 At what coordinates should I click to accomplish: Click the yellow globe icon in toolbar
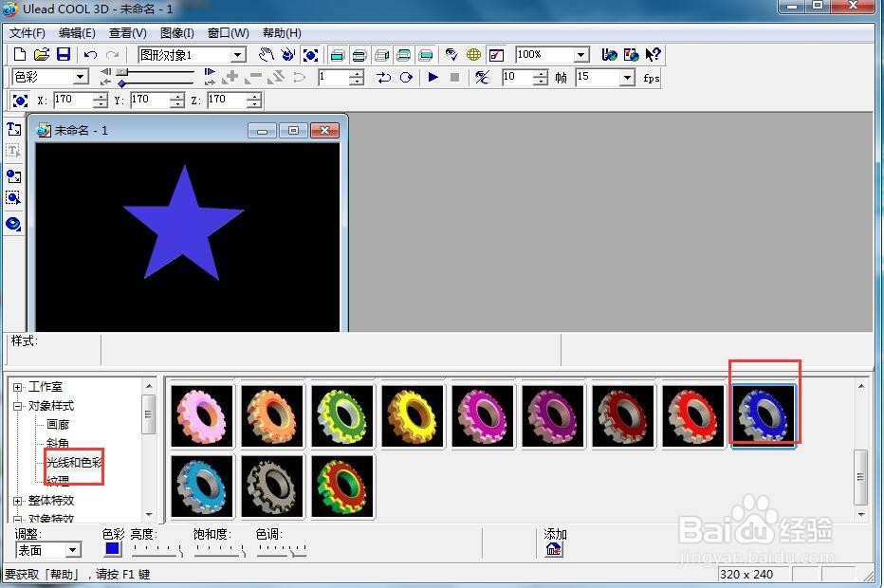[473, 55]
